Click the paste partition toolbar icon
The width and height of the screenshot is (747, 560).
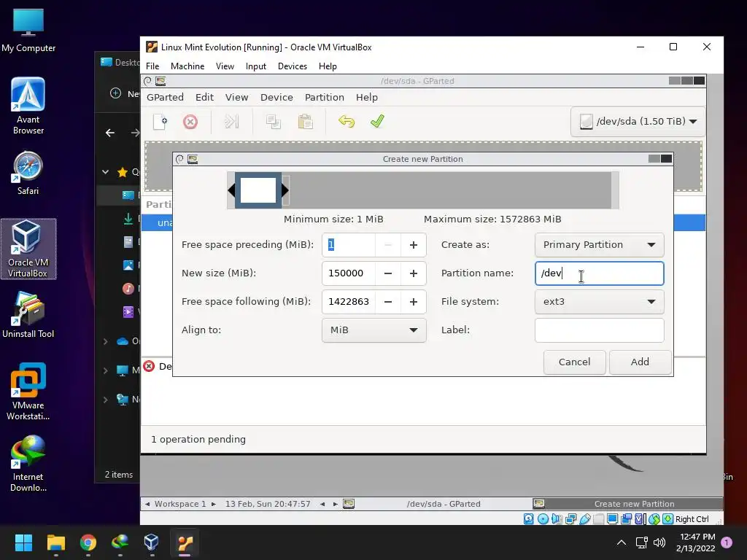[x=306, y=122]
